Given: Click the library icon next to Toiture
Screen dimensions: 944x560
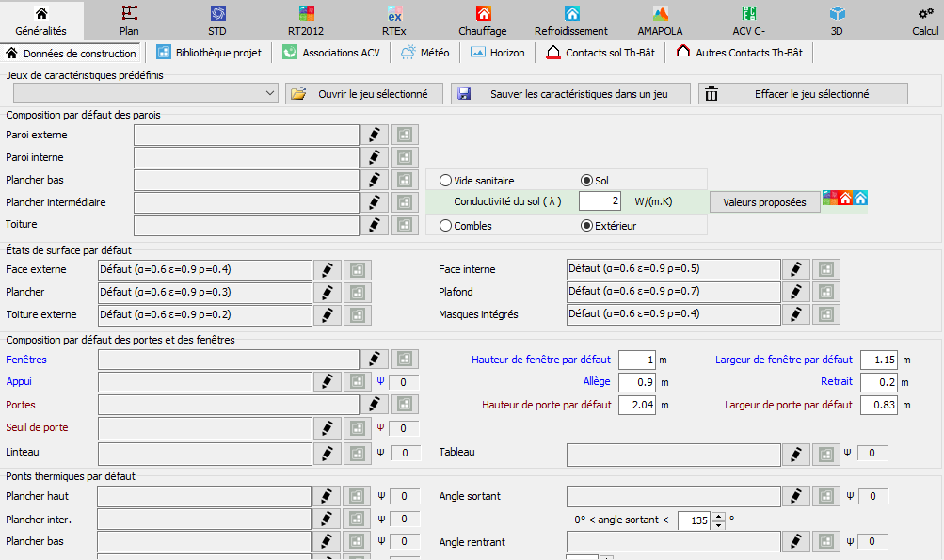Looking at the screenshot, I should click(405, 225).
